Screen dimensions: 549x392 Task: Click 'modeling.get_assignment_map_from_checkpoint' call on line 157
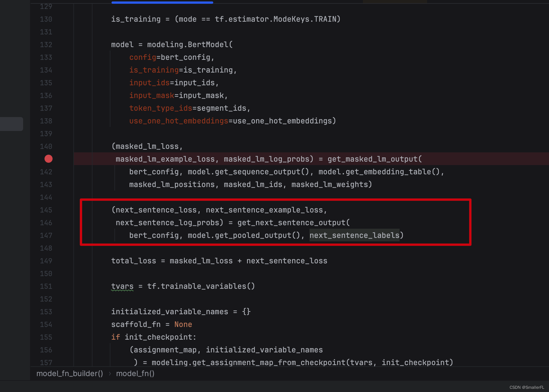click(x=248, y=363)
